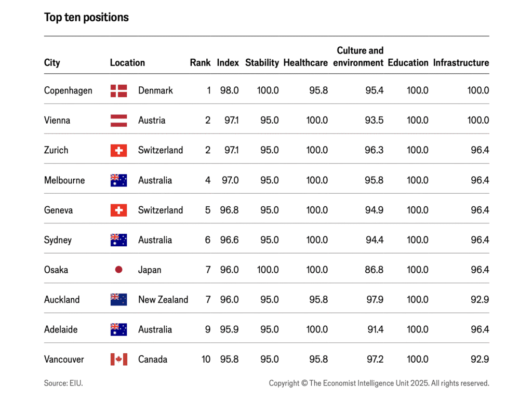
Task: Click the Swiss flag beside Zurich
Action: [x=118, y=150]
